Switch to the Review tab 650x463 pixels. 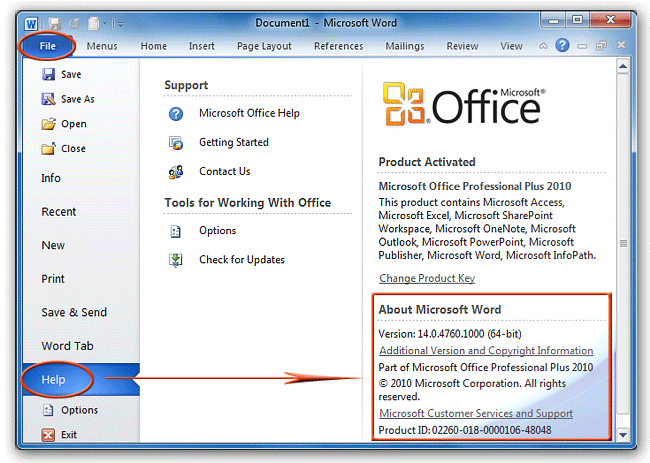tap(463, 46)
